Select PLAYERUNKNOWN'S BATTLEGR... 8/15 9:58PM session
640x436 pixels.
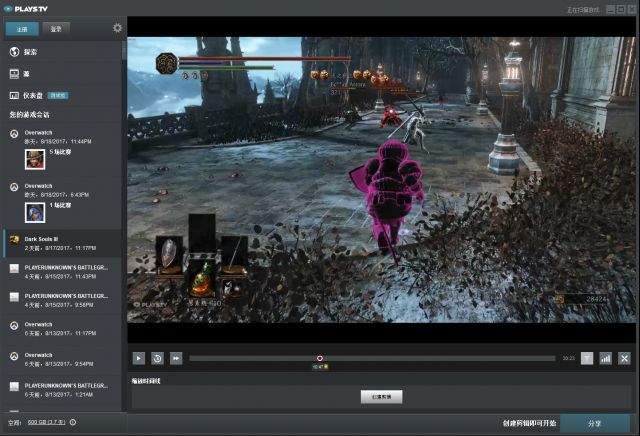(x=62, y=300)
